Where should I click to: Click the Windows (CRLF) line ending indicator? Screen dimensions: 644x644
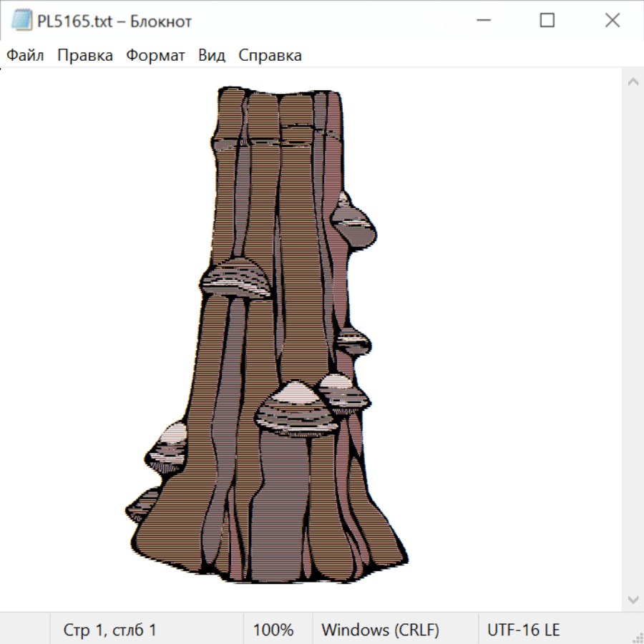380,630
